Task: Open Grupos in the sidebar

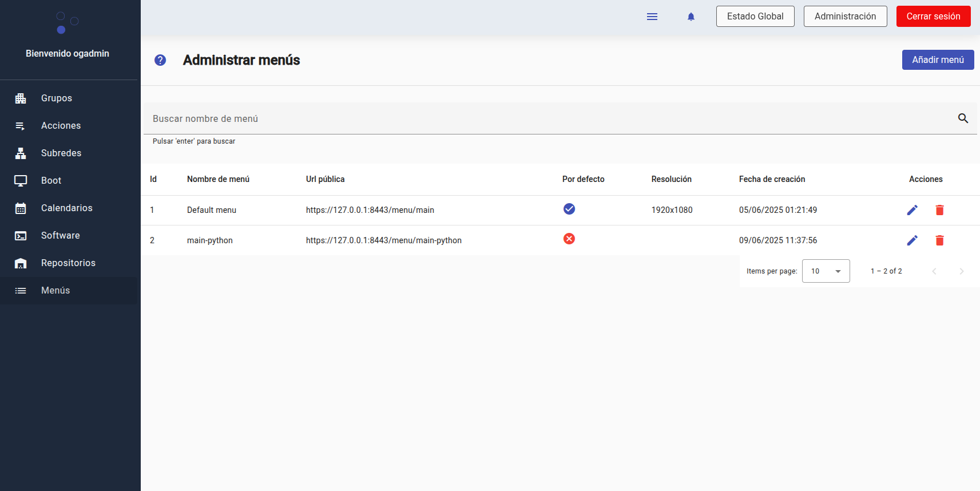Action: tap(57, 98)
